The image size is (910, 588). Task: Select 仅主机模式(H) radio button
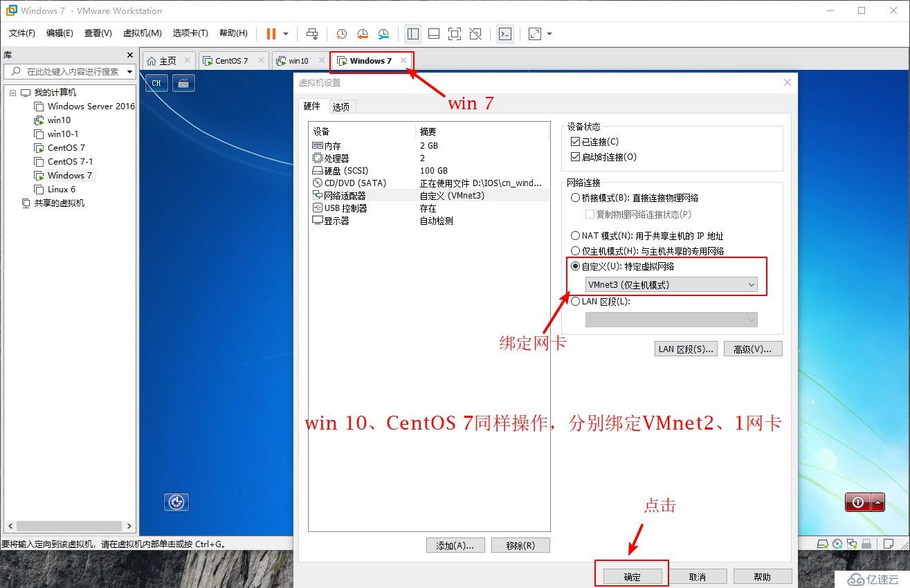coord(575,251)
